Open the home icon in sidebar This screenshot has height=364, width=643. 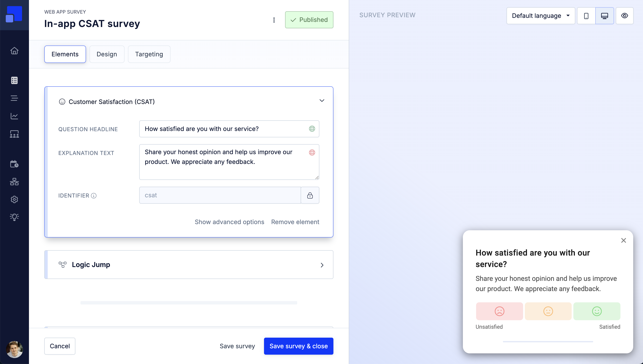pos(14,51)
